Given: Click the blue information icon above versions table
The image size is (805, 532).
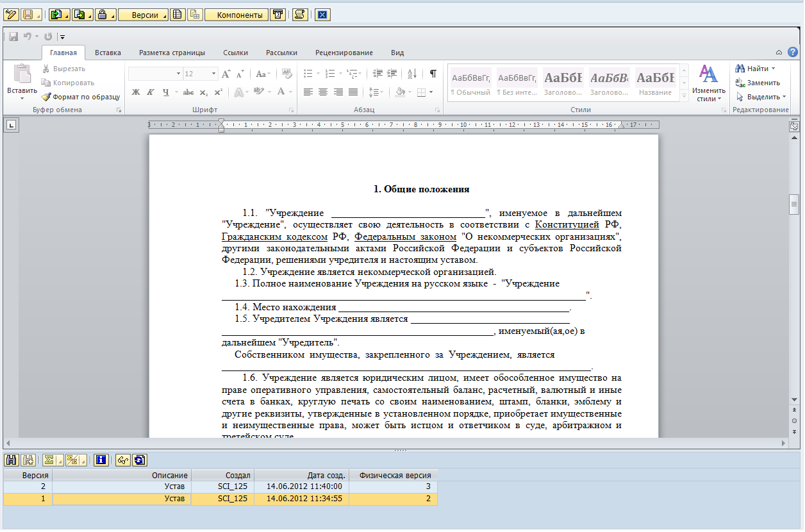Looking at the screenshot, I should pos(101,460).
